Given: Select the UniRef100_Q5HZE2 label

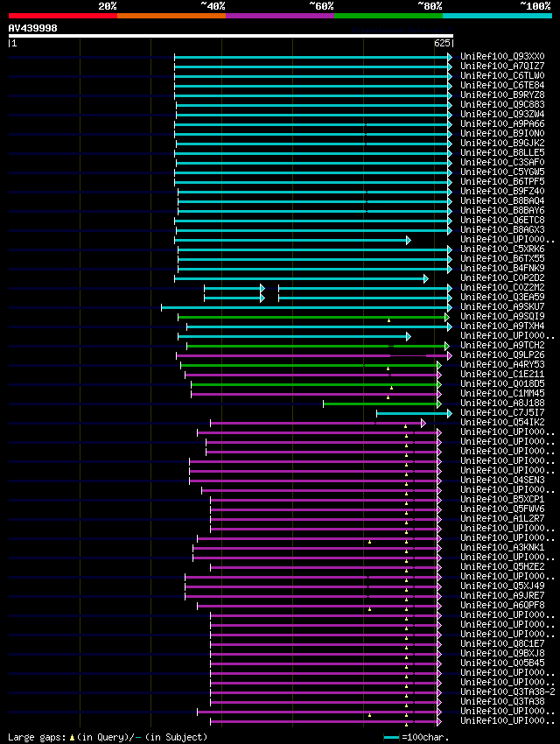Looking at the screenshot, I should pyautogui.click(x=502, y=567).
